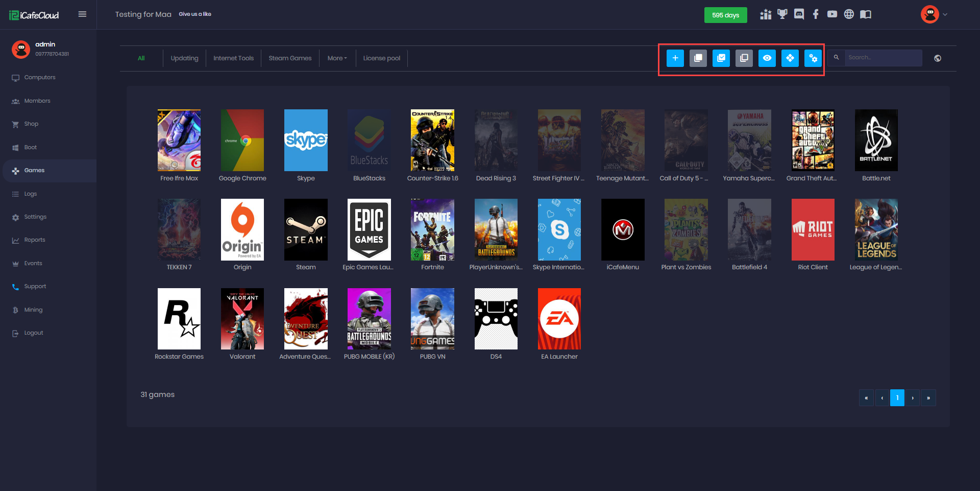Open the book documentation icon
The image size is (980, 491).
(x=866, y=14)
